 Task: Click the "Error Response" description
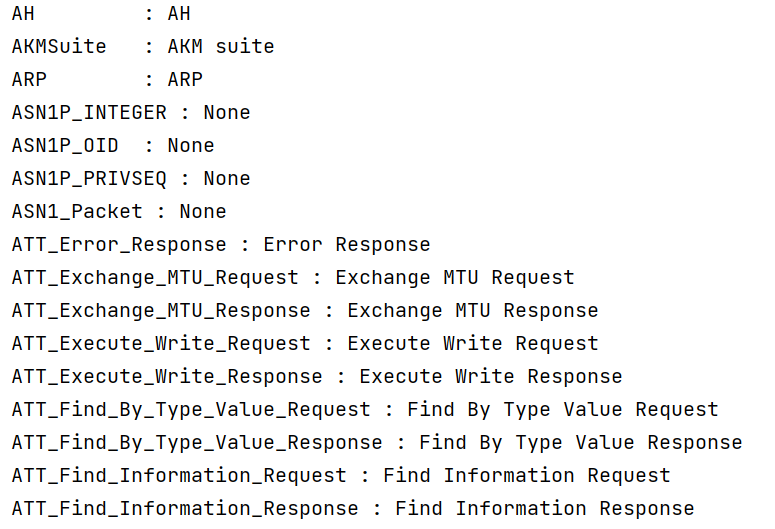pos(346,245)
